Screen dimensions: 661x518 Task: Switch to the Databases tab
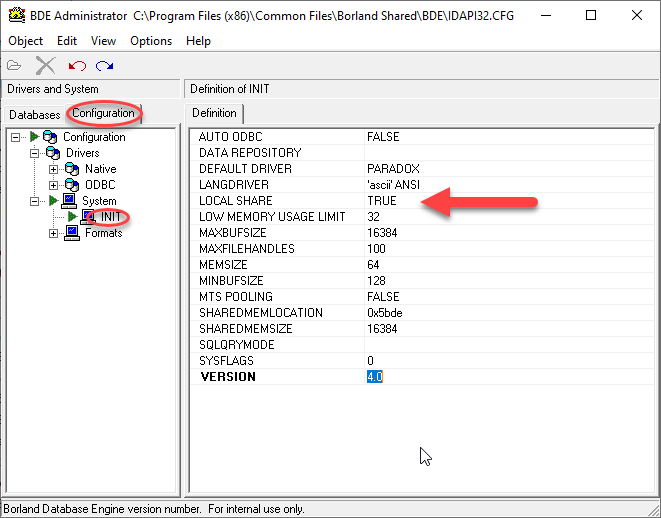pos(35,115)
